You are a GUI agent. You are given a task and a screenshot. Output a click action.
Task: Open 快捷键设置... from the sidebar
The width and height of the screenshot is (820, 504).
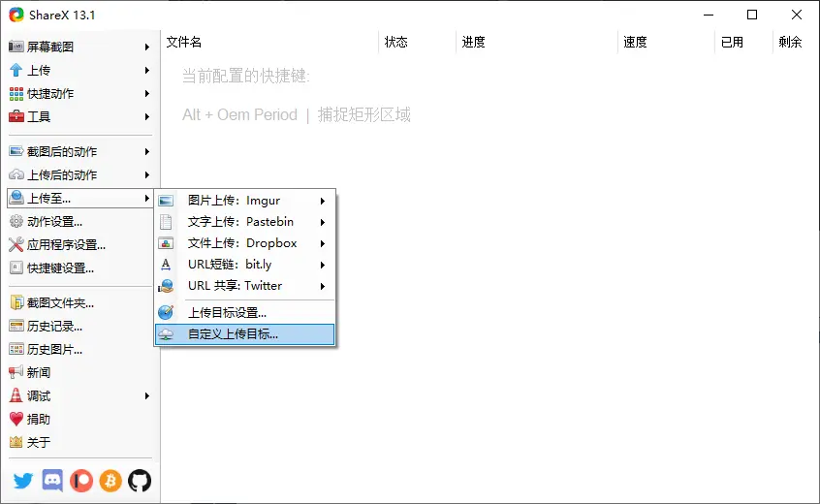80,268
